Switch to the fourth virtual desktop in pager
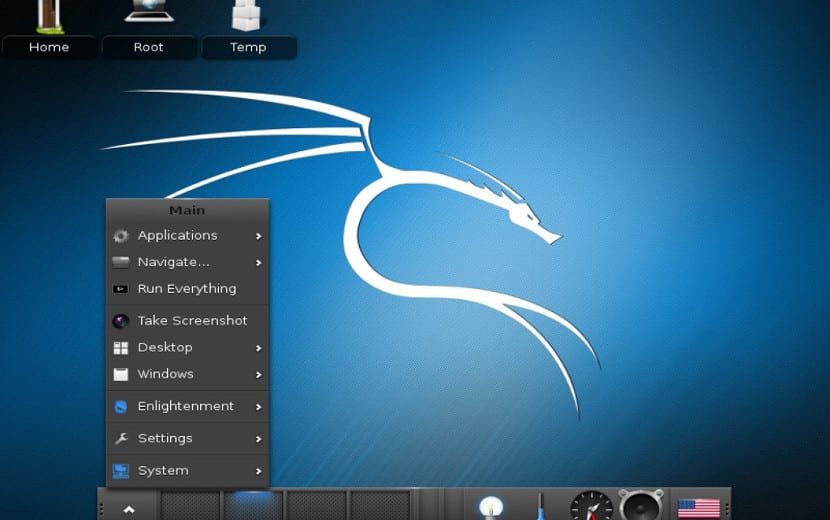 (380, 506)
